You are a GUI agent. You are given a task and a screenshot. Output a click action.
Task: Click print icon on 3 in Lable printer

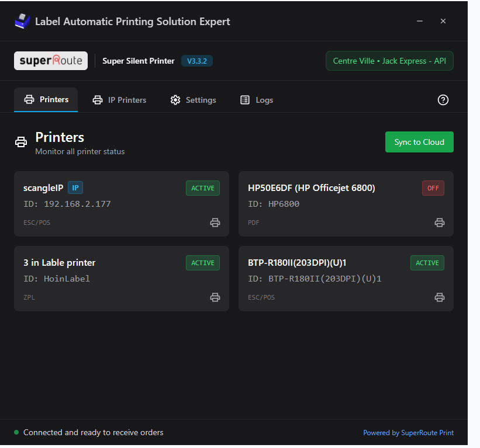pyautogui.click(x=215, y=297)
